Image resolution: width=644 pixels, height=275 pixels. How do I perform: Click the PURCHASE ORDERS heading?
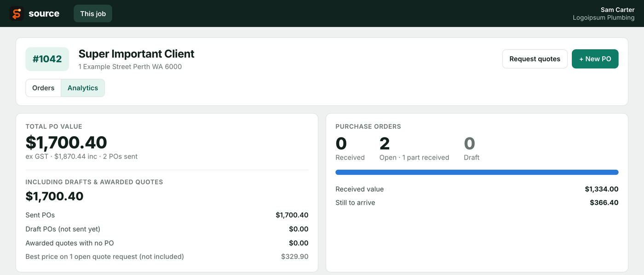368,126
